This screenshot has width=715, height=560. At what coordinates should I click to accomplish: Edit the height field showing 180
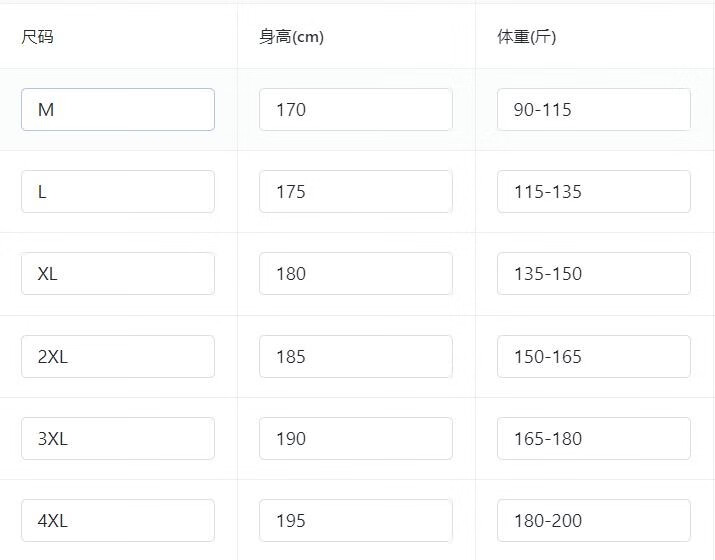click(x=355, y=274)
